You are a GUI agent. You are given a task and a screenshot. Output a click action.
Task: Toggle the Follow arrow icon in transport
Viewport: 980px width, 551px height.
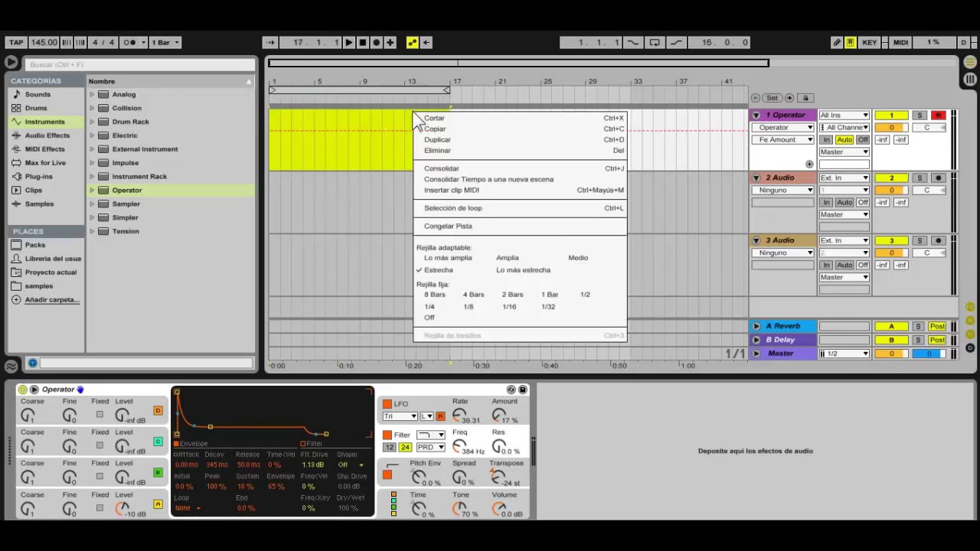click(x=269, y=43)
